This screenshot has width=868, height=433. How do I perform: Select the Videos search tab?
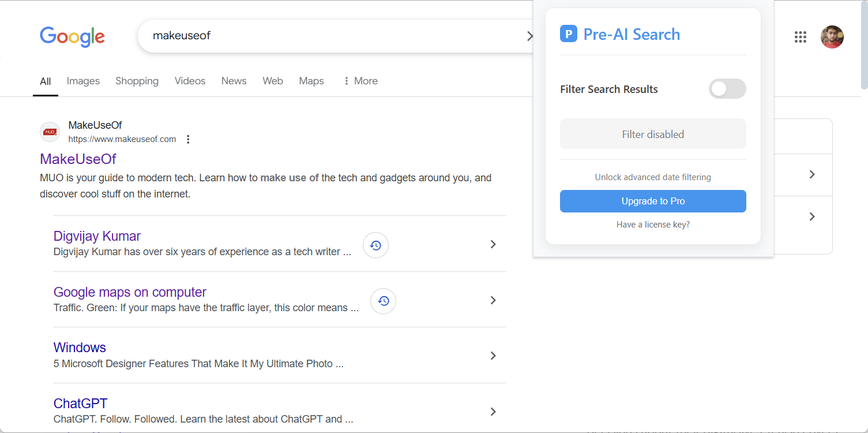click(x=190, y=81)
